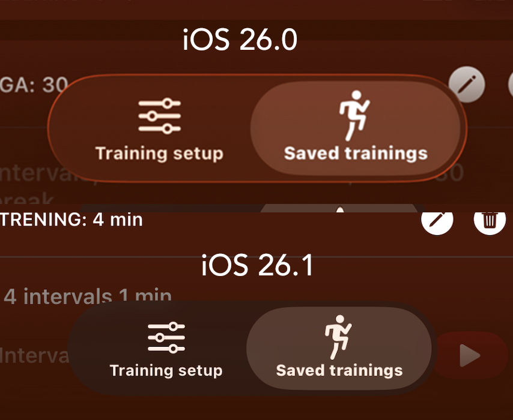513x420 pixels.
Task: Click the partially visible icon at the top-right edge
Action: (x=511, y=85)
